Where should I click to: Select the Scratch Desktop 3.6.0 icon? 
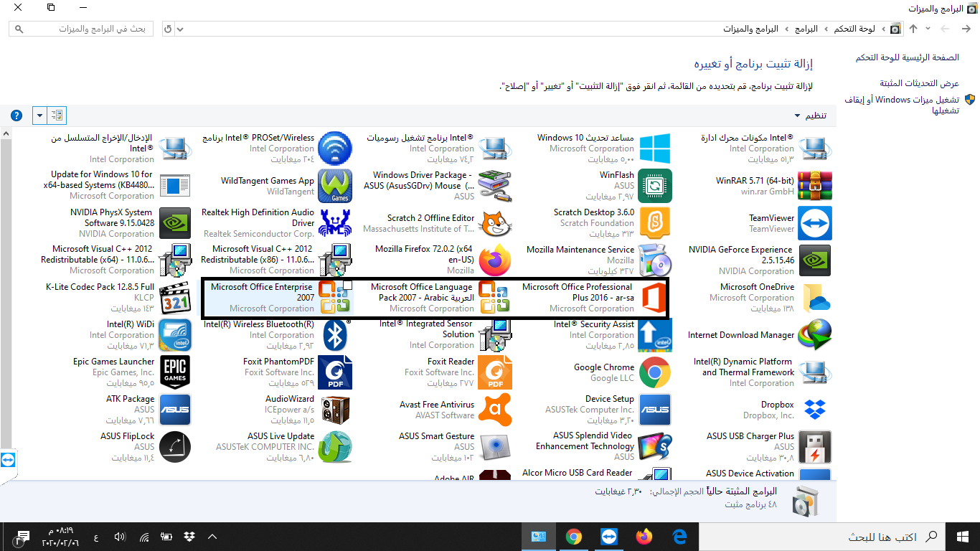tap(654, 223)
